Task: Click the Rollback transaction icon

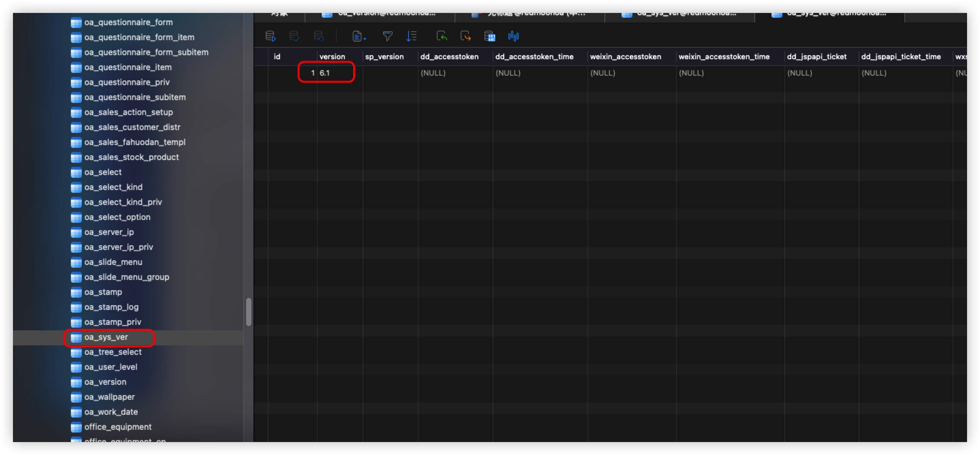Action: pyautogui.click(x=318, y=36)
